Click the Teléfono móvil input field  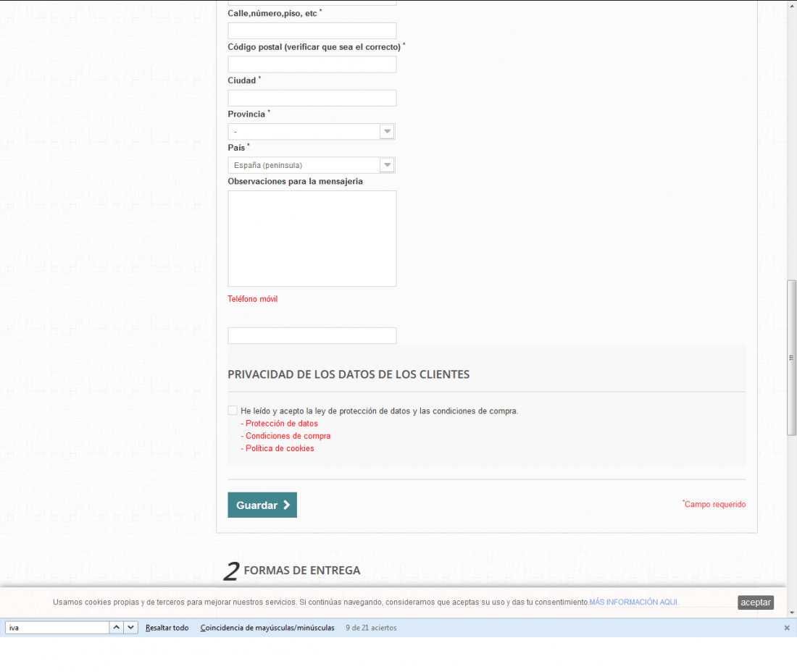coord(312,336)
